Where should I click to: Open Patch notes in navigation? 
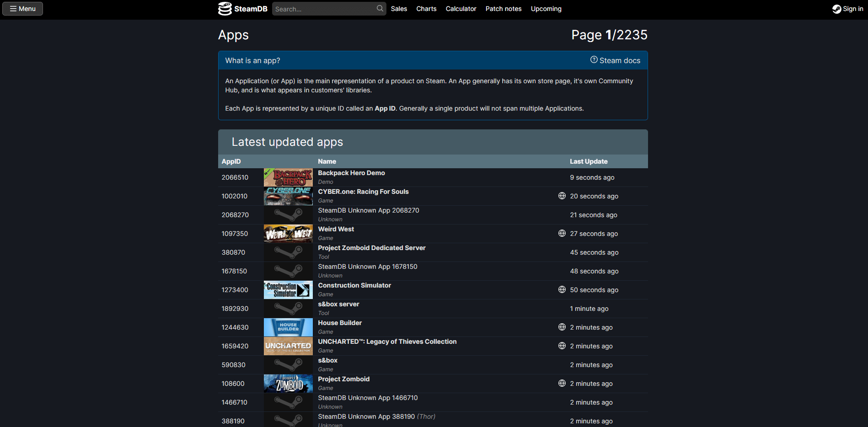504,9
